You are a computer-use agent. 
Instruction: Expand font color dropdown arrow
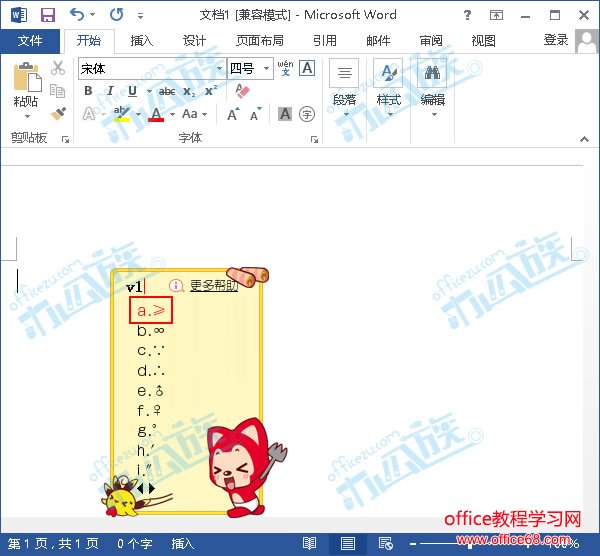click(172, 114)
